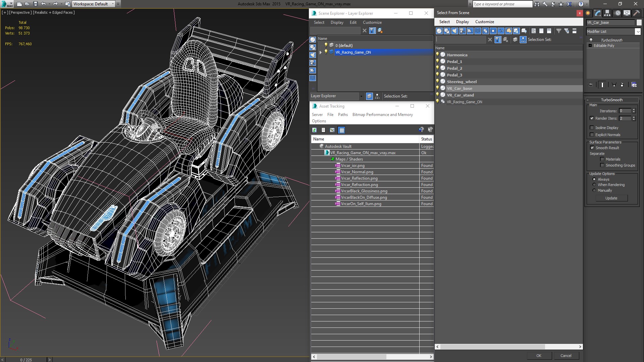The width and height of the screenshot is (644, 362).
Task: Toggle Display Space Warps filter in Select From Scene
Action: (478, 31)
